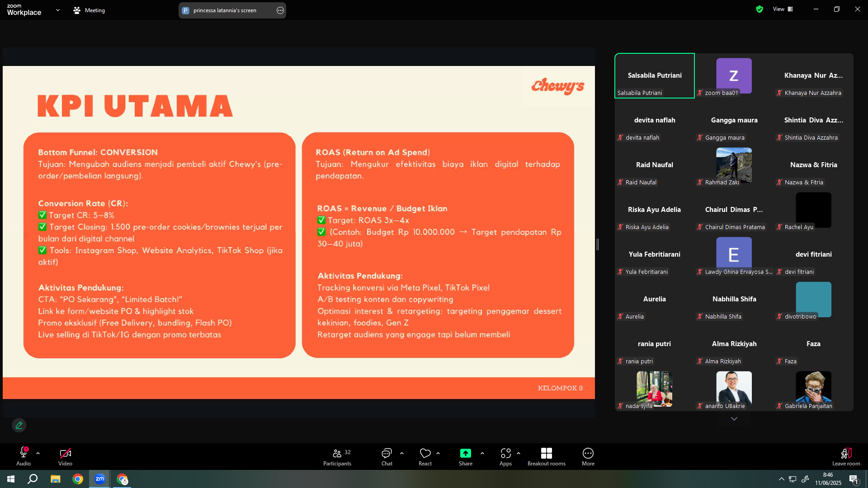Click Nabhilla Shifa's participant tile
Viewport: 868px width, 488px height.
(734, 299)
